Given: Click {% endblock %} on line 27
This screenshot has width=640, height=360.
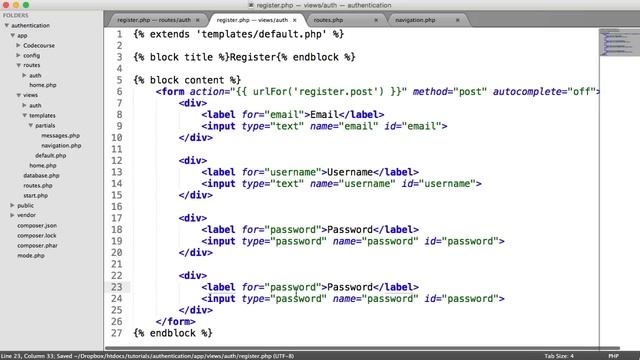Looking at the screenshot, I should [x=173, y=333].
